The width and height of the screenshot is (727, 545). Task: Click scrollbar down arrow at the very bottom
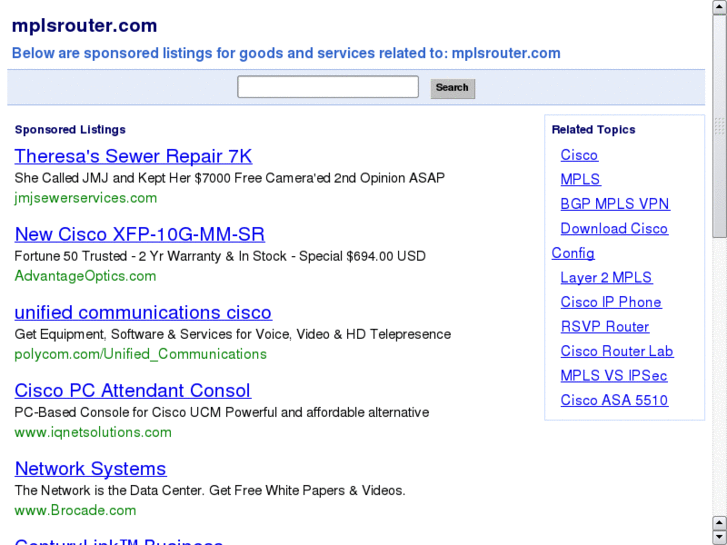coord(720,537)
